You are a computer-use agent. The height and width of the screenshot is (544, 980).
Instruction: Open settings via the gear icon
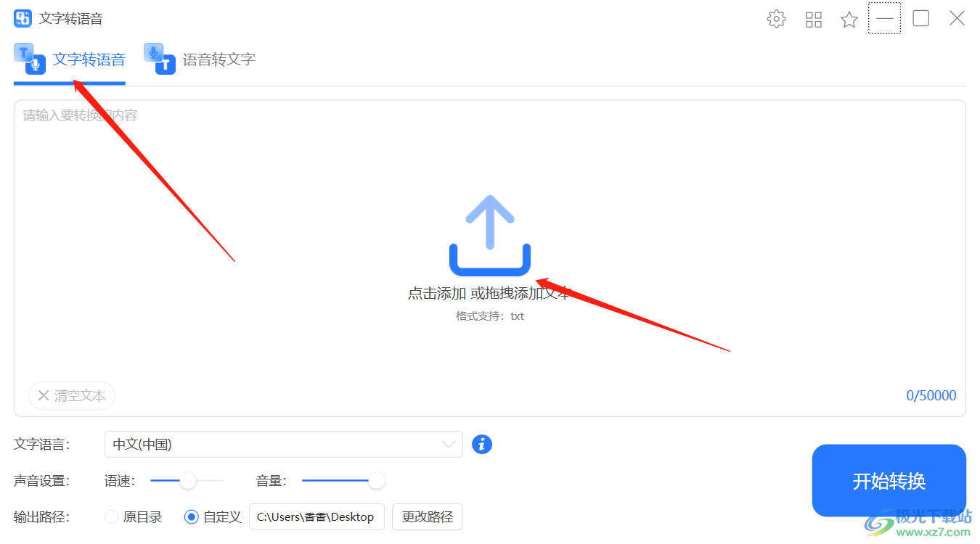pyautogui.click(x=776, y=19)
